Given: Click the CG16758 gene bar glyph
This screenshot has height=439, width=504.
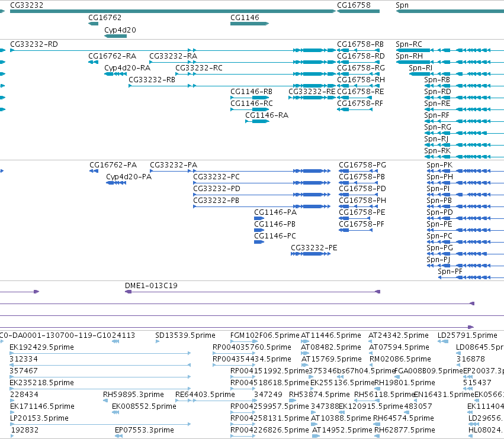Looking at the screenshot, I should (358, 11).
